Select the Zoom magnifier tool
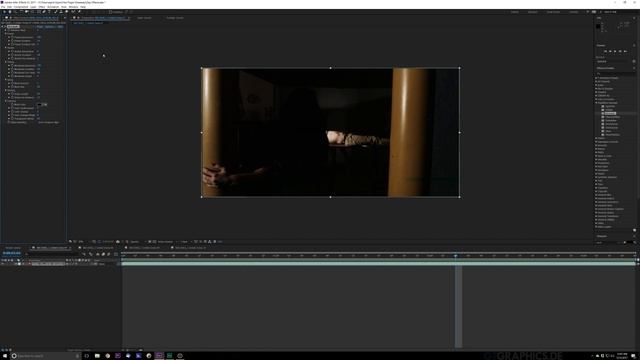Screen dimensions: 640x360 (x=16, y=12)
